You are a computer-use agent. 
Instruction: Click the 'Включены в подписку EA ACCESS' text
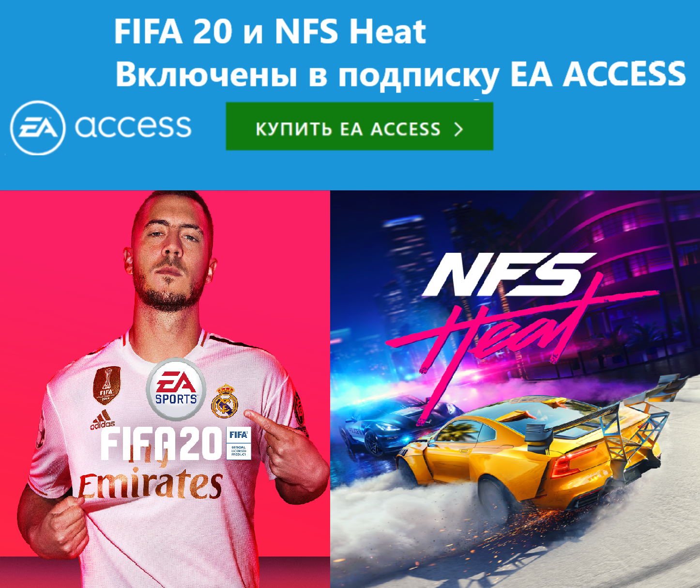[400, 75]
